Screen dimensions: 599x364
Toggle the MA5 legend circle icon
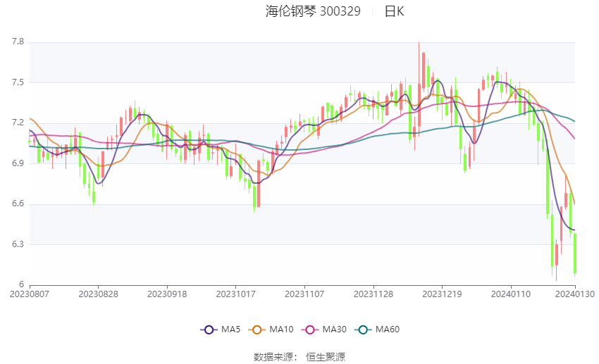click(209, 330)
